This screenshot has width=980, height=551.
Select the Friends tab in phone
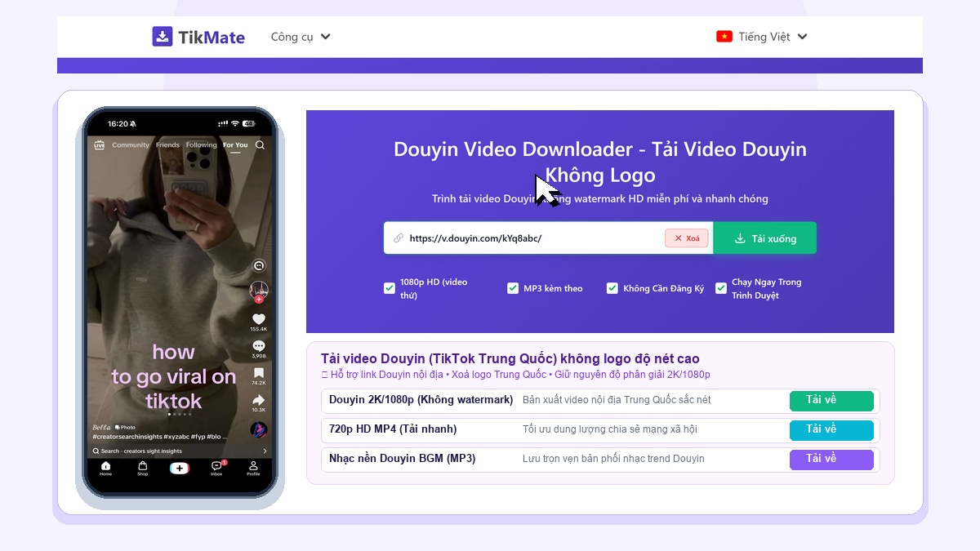(167, 145)
